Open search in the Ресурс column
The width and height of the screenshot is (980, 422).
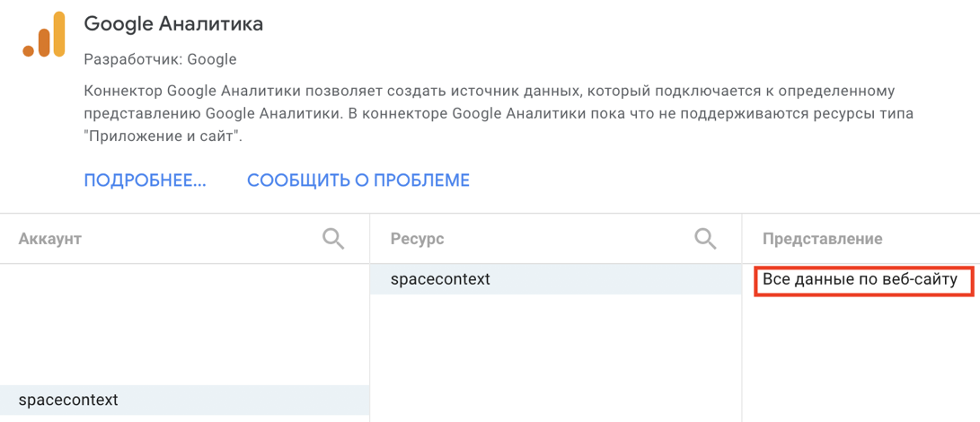(706, 239)
